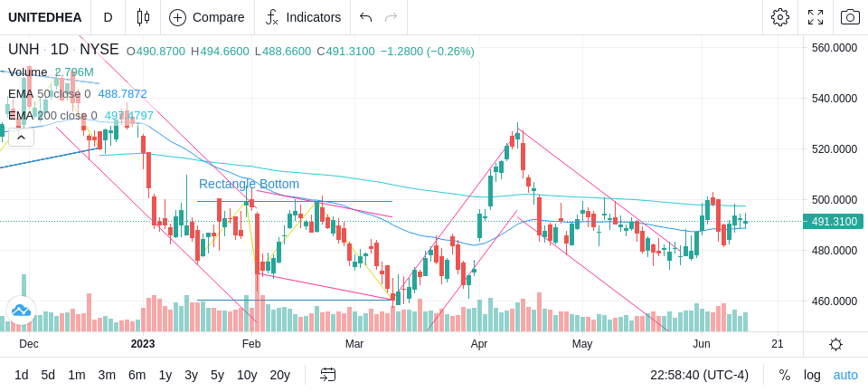Select the 5d time range

tap(48, 376)
